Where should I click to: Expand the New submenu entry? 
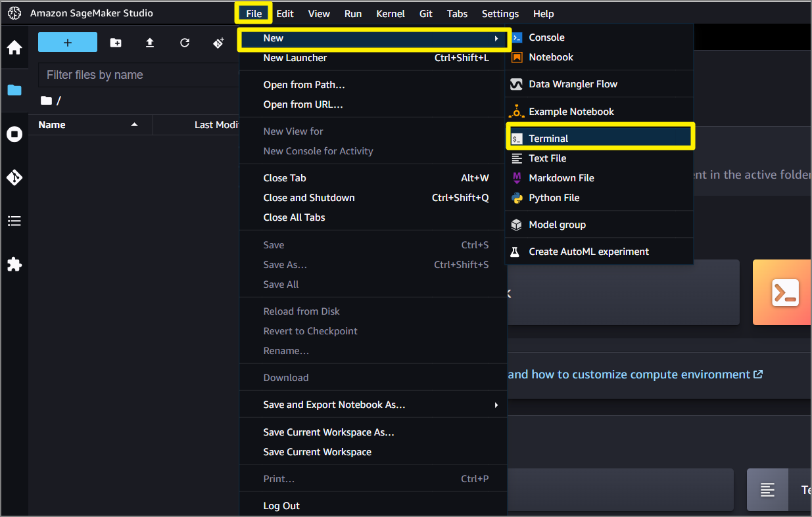(374, 38)
